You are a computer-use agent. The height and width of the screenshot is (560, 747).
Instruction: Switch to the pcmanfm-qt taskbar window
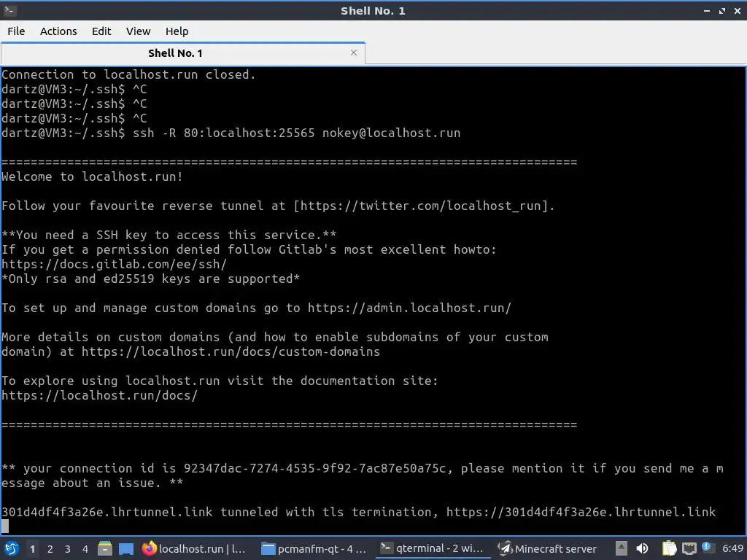click(x=315, y=548)
